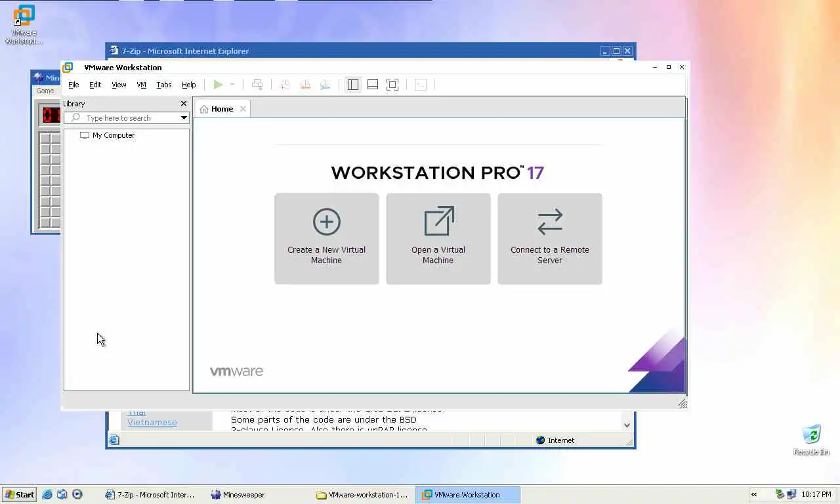
Task: Click the window resize grip icon
Action: point(682,404)
